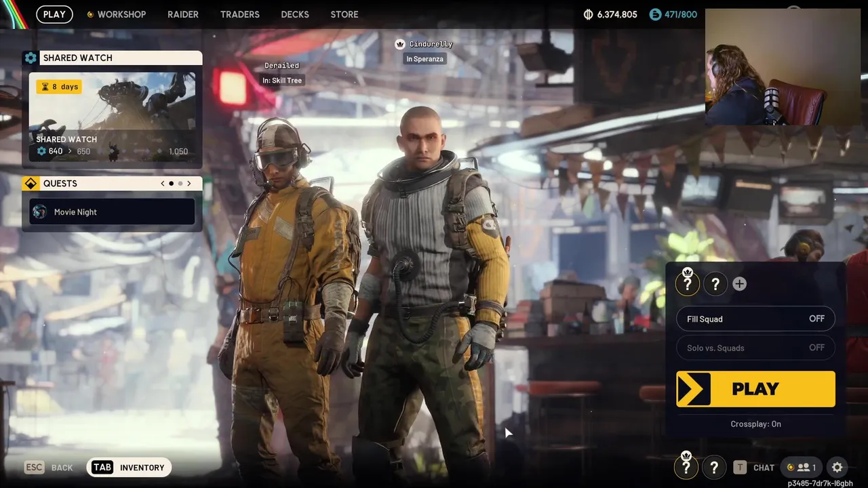Click the Shared Watch gear icon

[31, 58]
